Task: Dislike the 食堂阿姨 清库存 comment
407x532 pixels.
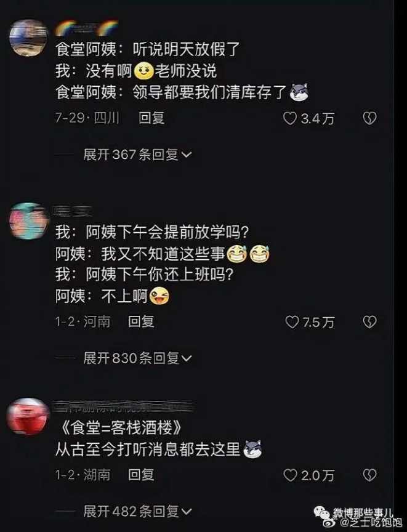Action: coord(369,118)
